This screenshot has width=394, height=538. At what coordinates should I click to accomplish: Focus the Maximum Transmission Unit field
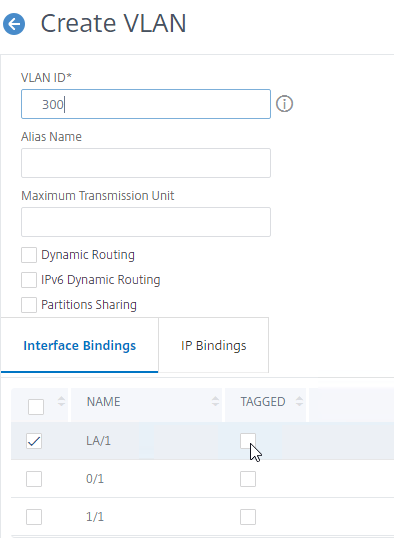click(146, 222)
